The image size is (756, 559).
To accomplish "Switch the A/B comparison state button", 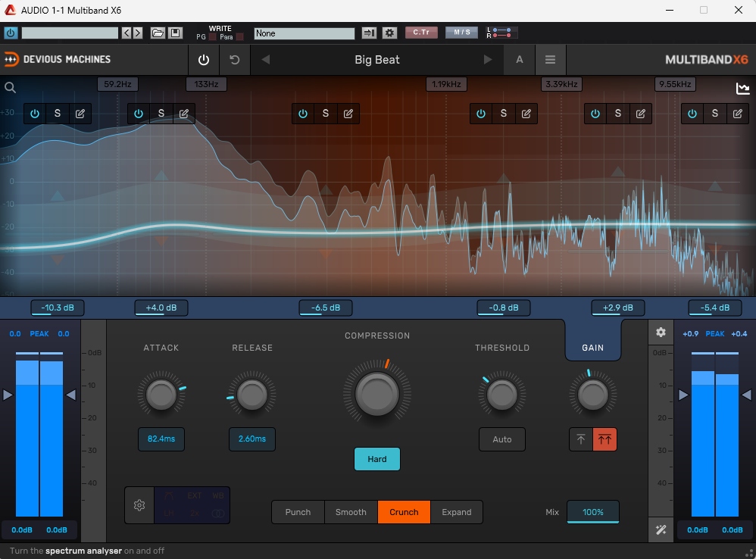I will coord(519,60).
